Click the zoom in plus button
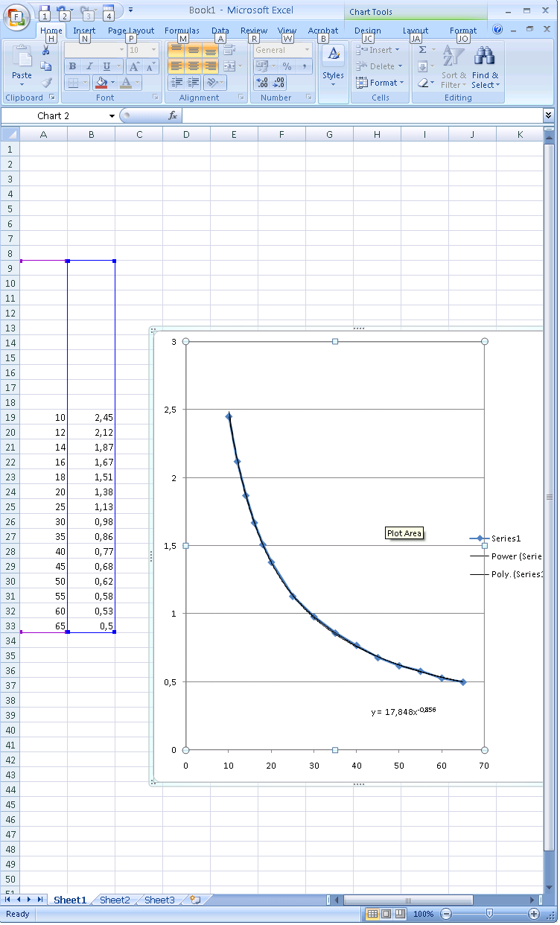Screen dimensions: 560x925 [534, 914]
